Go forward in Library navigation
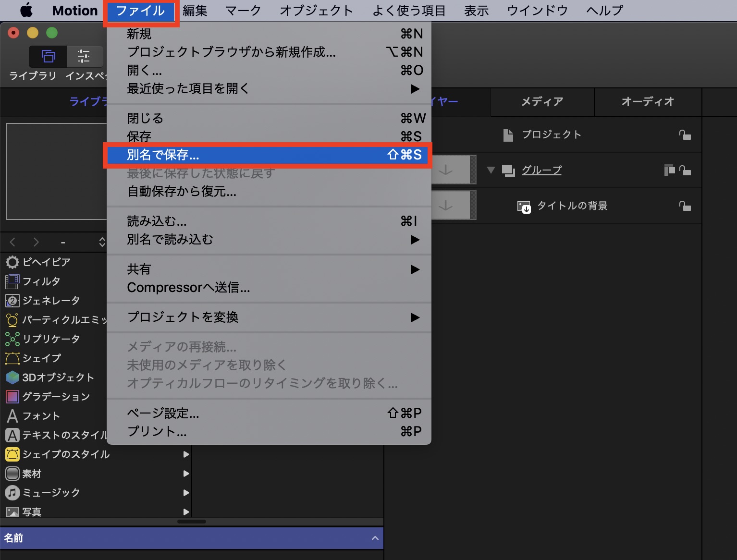Image resolution: width=737 pixels, height=560 pixels. point(36,242)
